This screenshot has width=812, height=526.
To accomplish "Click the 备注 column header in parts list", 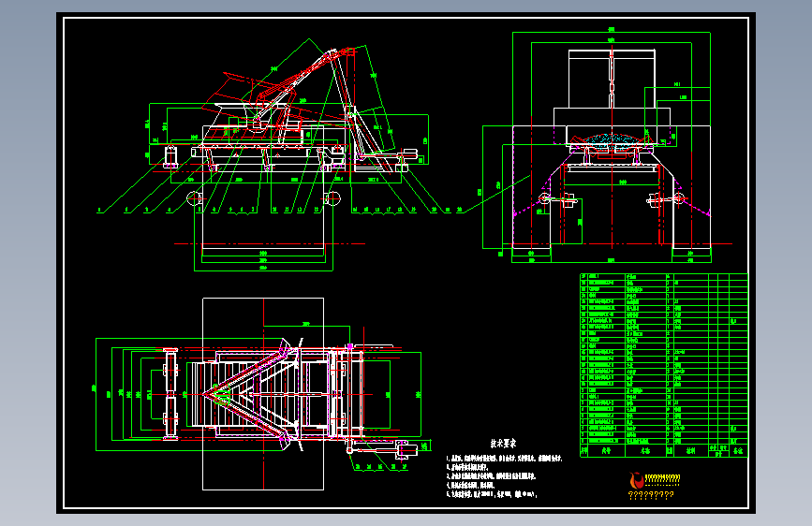I will 738,451.
